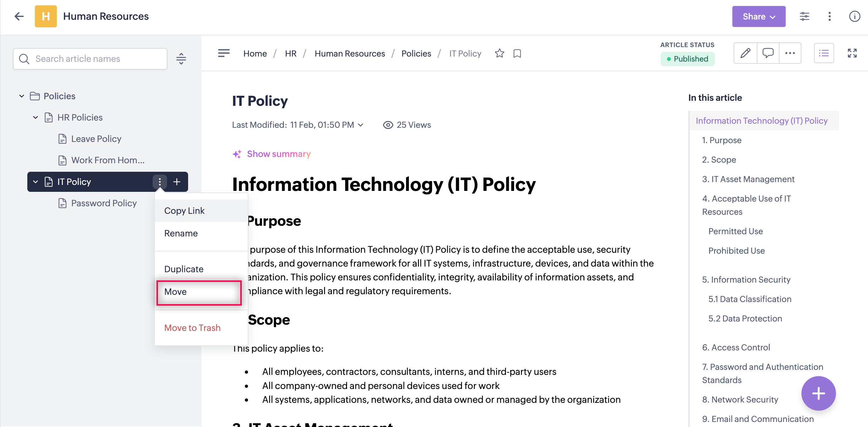Open the Share dropdown button

tap(758, 16)
